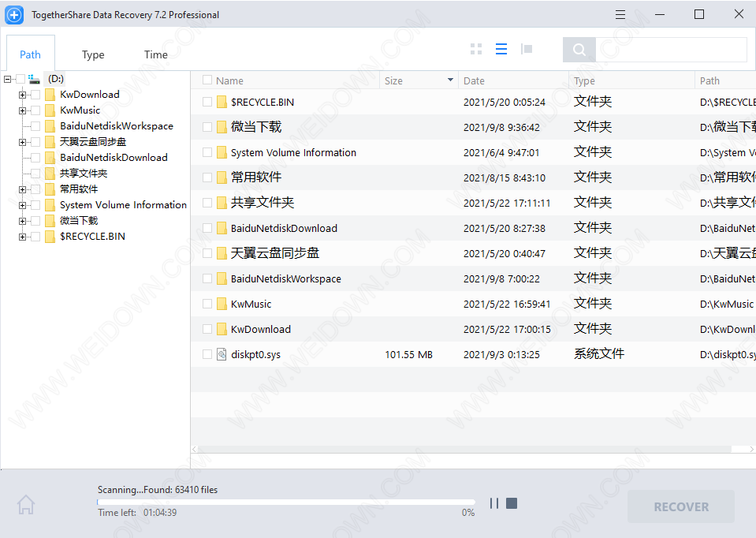Check the diskpt0.sys row checkbox

(x=207, y=354)
